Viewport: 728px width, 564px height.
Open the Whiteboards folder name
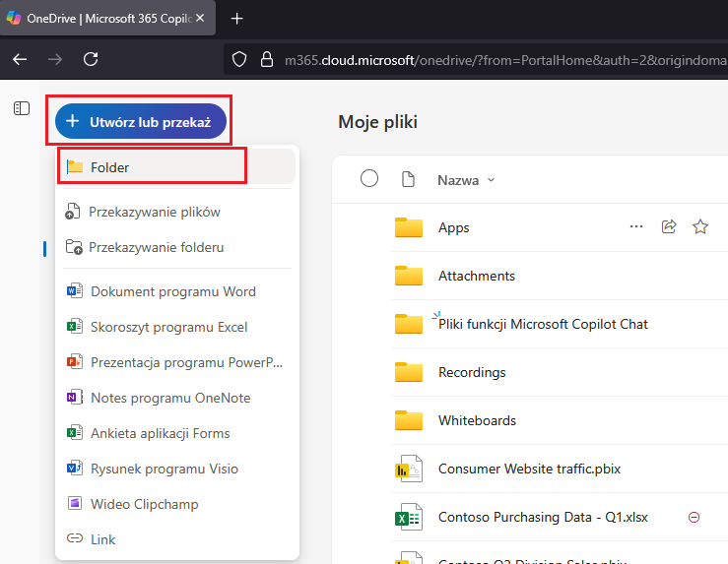click(477, 420)
